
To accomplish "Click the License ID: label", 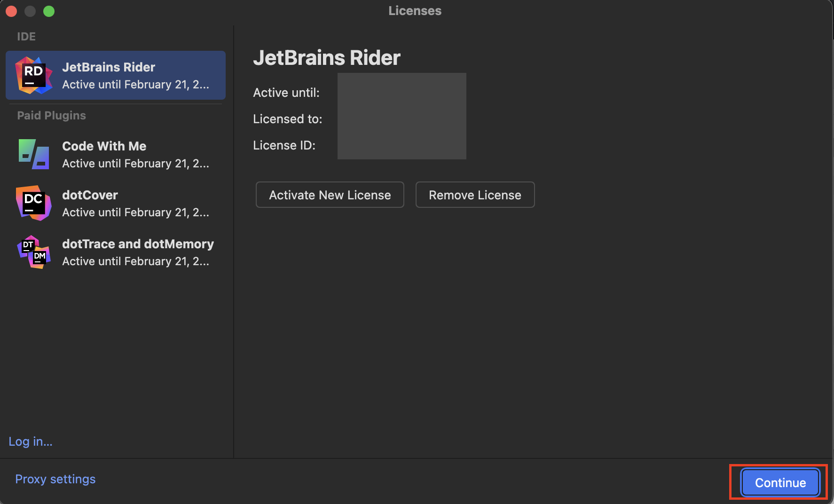I will [x=284, y=145].
